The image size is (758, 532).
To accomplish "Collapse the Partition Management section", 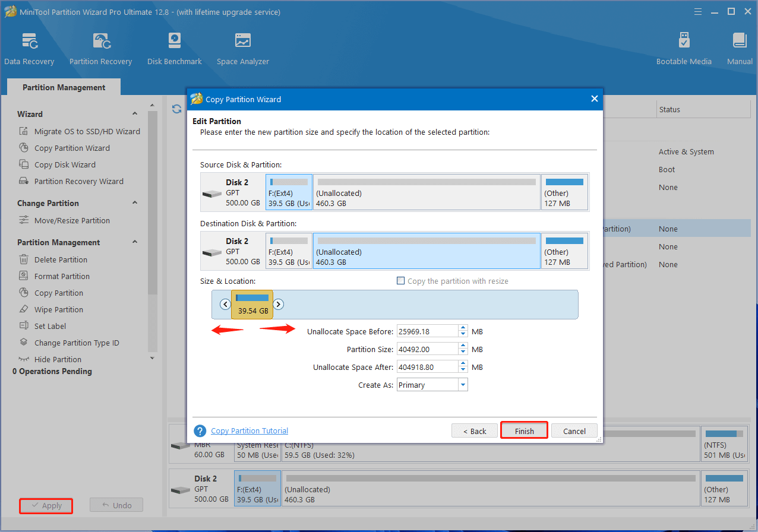I will pyautogui.click(x=135, y=242).
